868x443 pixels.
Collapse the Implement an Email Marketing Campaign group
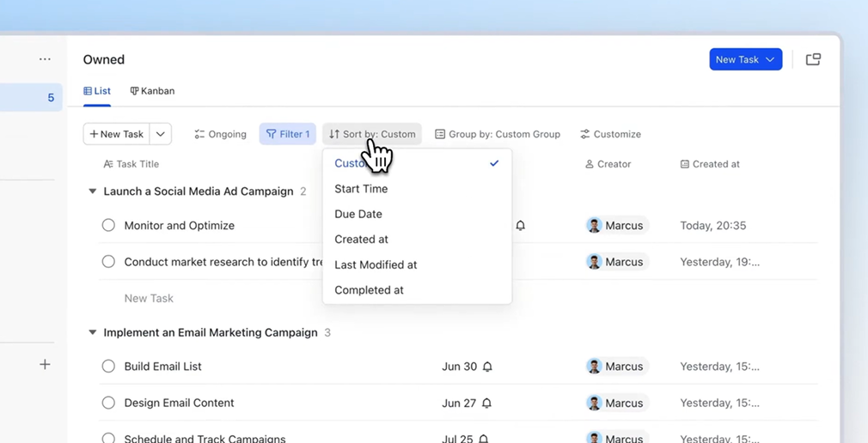click(x=93, y=332)
